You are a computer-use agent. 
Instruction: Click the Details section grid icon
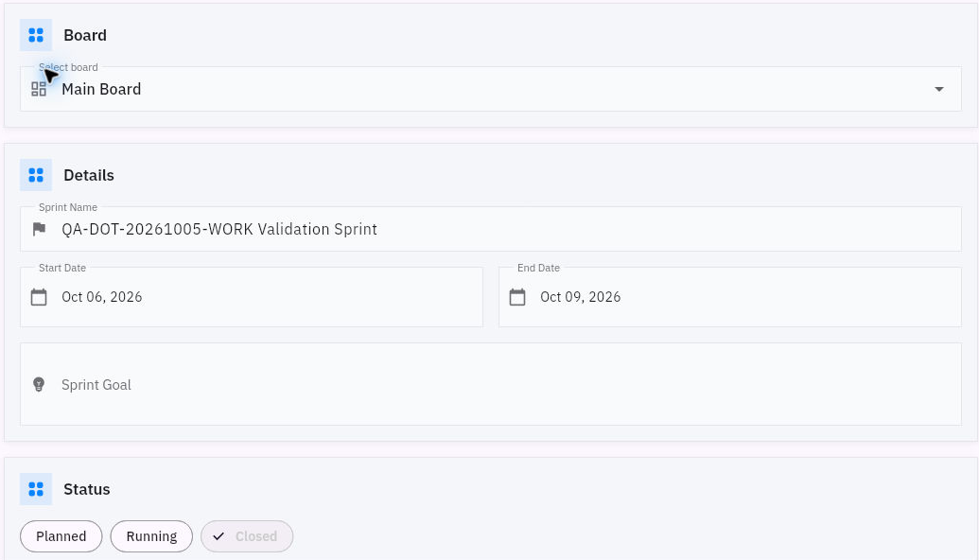(36, 175)
